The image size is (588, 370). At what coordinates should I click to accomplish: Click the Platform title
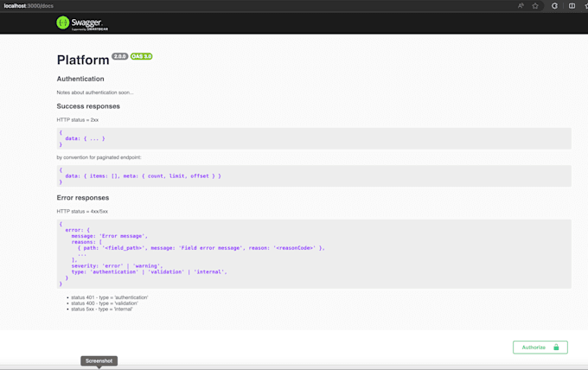pyautogui.click(x=83, y=60)
